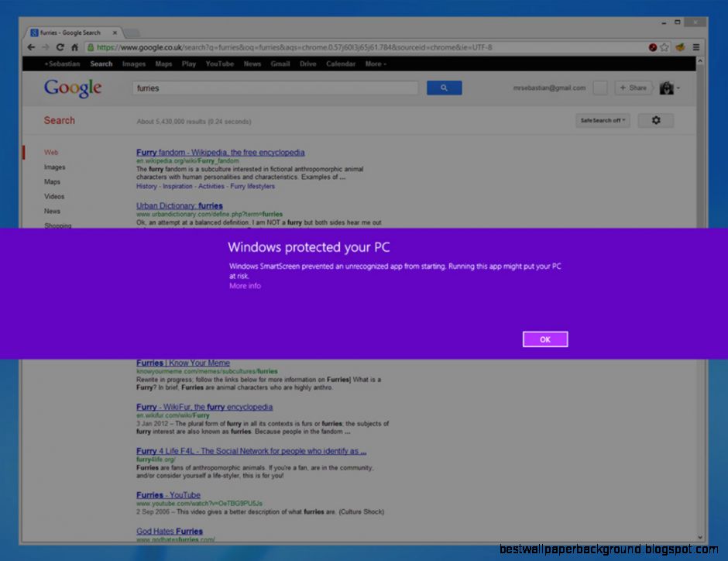Go back with Chrome's back arrow
Viewport: 728px width, 561px height.
tap(31, 47)
